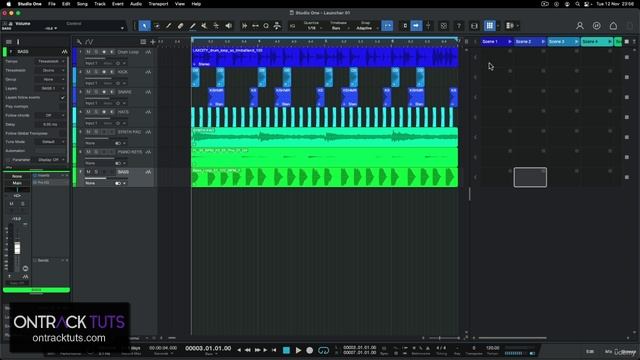Stop all scenes in the Launcher header
Screen dimensions: 640x360
pos(627,42)
